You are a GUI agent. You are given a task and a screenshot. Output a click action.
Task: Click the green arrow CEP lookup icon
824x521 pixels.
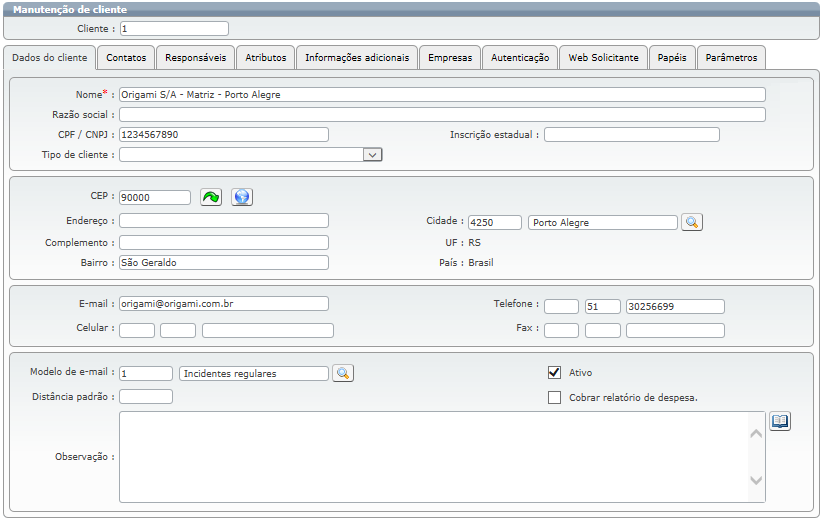point(211,197)
